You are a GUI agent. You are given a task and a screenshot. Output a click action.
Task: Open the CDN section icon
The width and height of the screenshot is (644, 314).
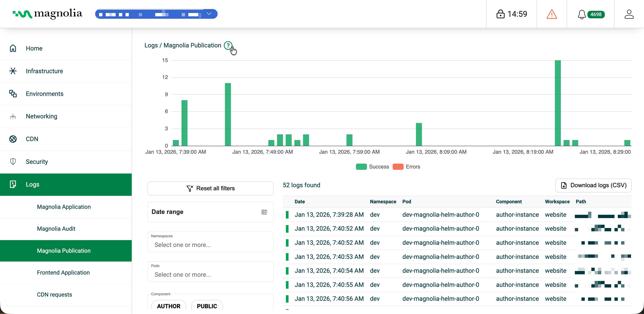click(x=13, y=139)
